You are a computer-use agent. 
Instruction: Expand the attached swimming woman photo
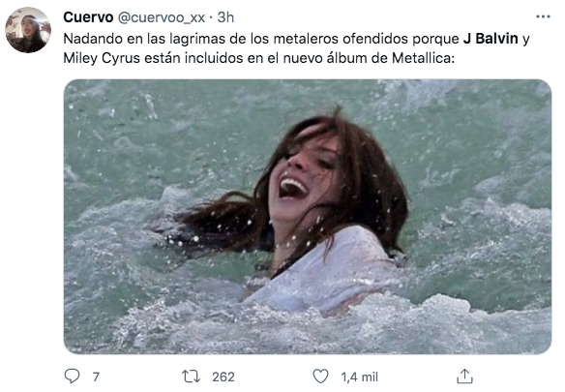(x=308, y=217)
